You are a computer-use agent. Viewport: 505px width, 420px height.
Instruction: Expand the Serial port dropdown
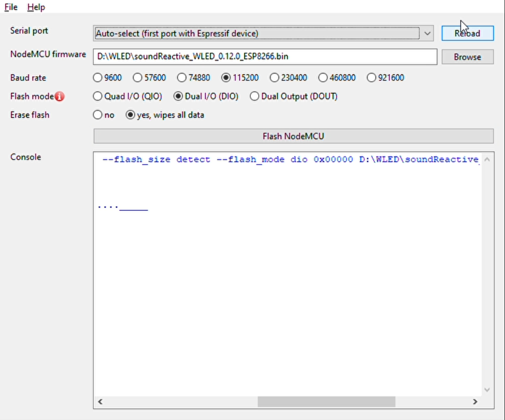click(x=427, y=33)
